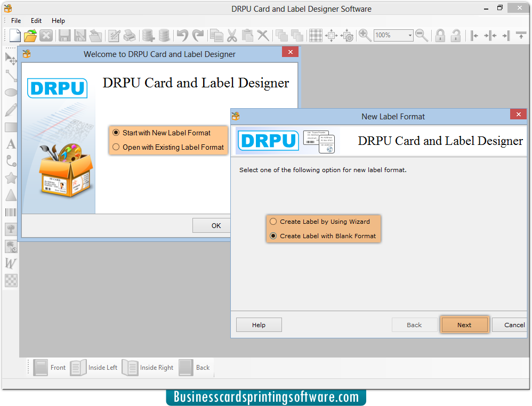Image resolution: width=532 pixels, height=406 pixels.
Task: Select the Barcode tool
Action: click(x=11, y=213)
